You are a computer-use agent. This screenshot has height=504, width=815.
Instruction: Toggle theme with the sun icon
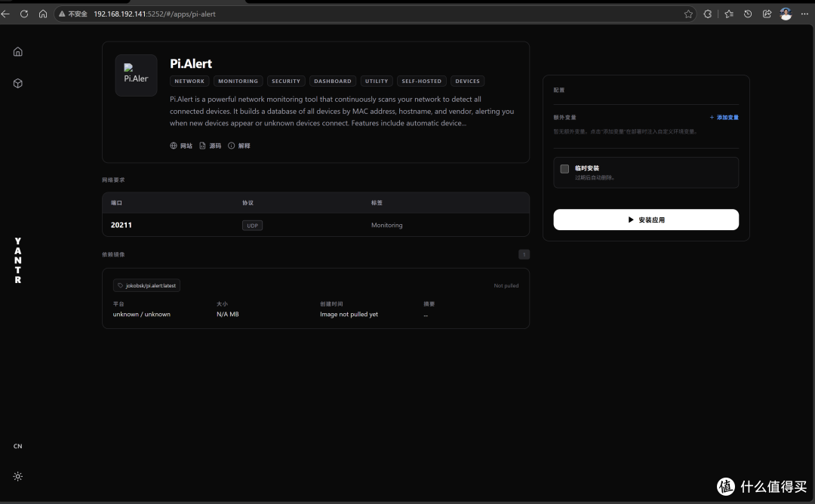pyautogui.click(x=17, y=476)
